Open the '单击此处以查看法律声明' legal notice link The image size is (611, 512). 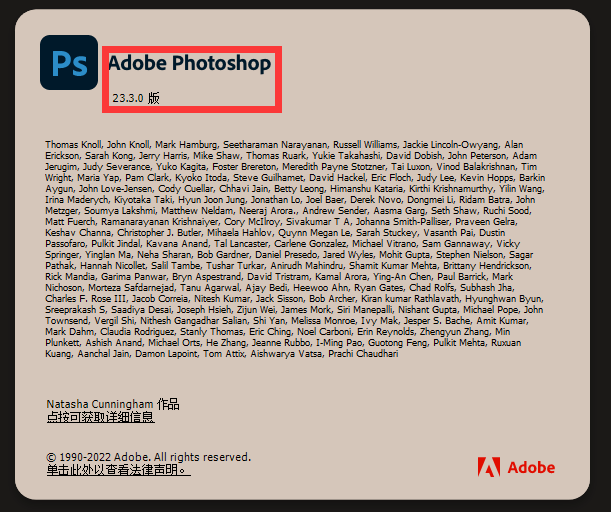tap(118, 470)
